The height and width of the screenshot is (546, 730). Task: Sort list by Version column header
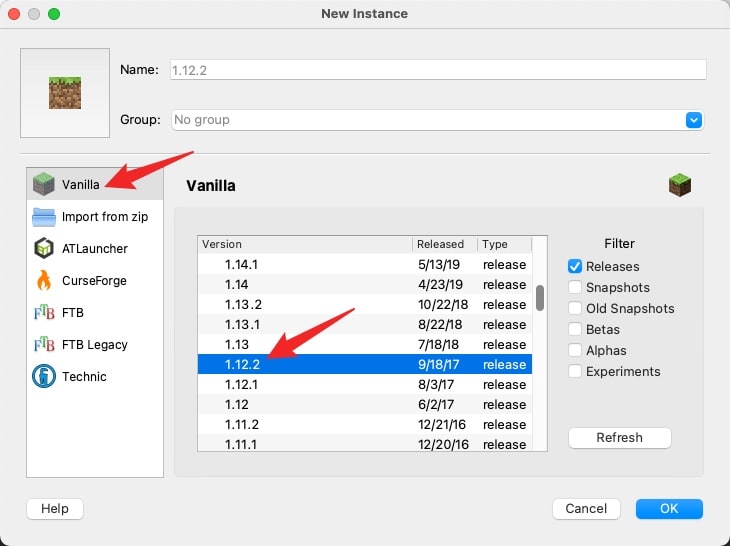[x=305, y=244]
